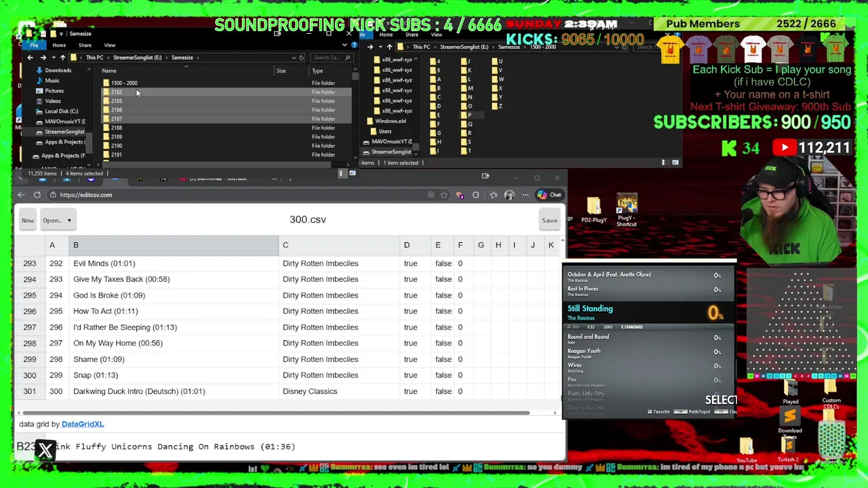
Task: Collapse the ribbon chevron in Samesize Explorer
Action: click(344, 45)
